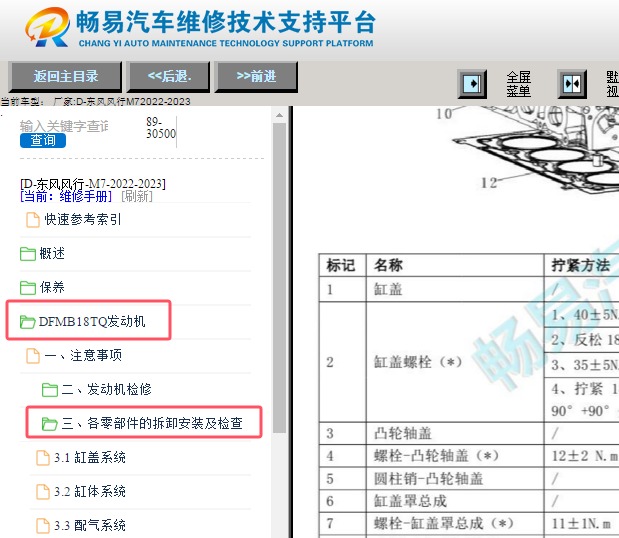Click the sidebar scrollbar up arrow
This screenshot has height=538, width=619.
(279, 115)
